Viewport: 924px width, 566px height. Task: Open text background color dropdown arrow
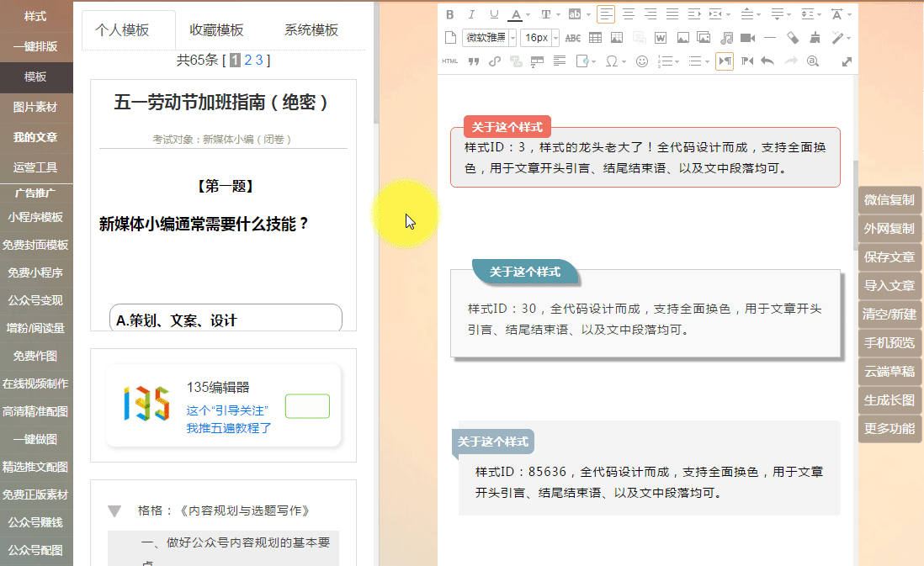tap(588, 15)
